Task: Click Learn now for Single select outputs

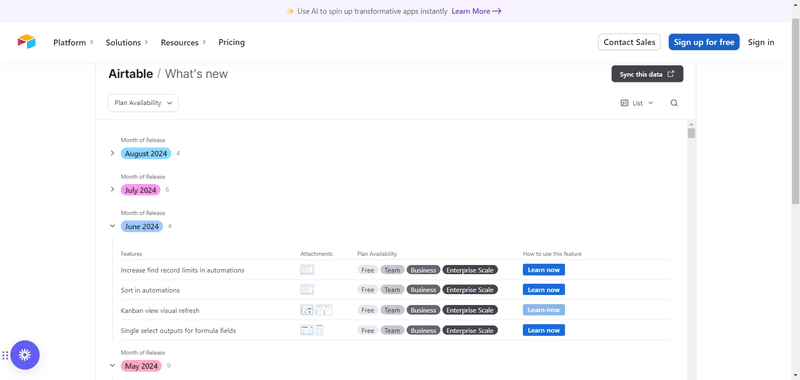Action: (543, 330)
